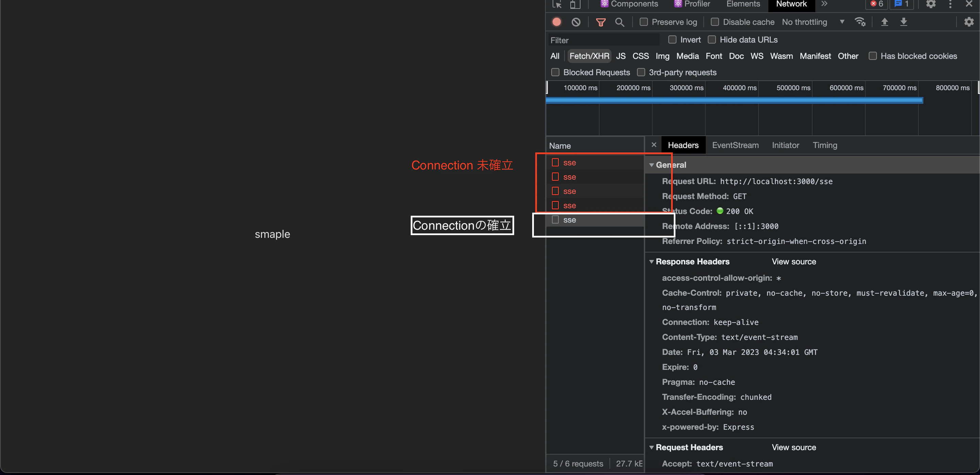Enable the Preserve log checkbox
Viewport: 980px width, 475px height.
pyautogui.click(x=644, y=22)
